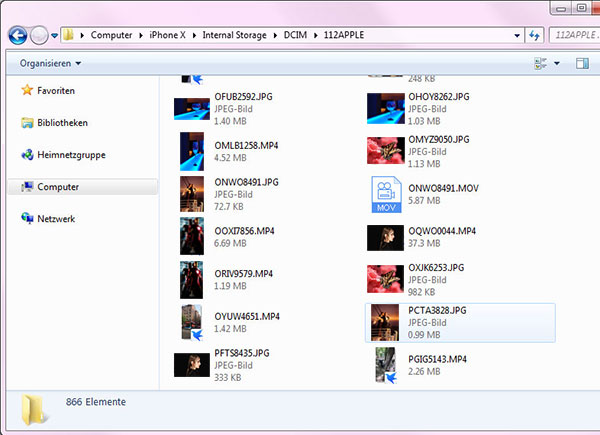Click the size label 72.7 KB
The height and width of the screenshot is (435, 600).
click(228, 207)
